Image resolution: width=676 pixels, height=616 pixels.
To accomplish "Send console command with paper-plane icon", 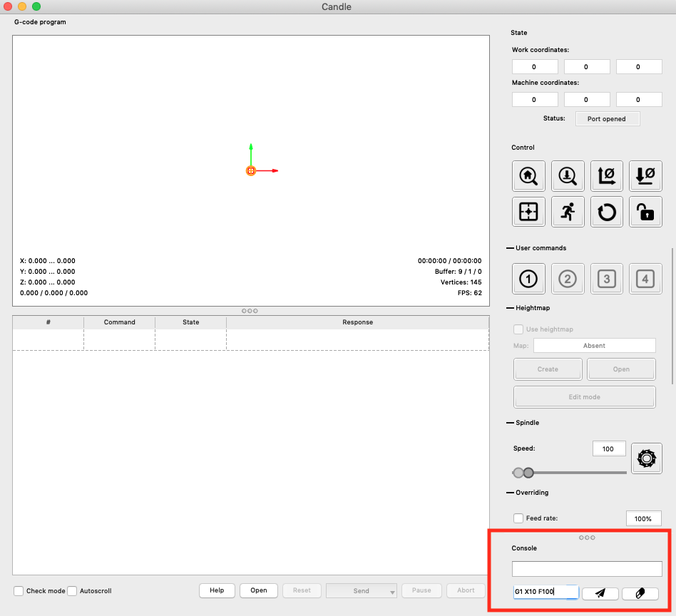I will click(x=600, y=592).
